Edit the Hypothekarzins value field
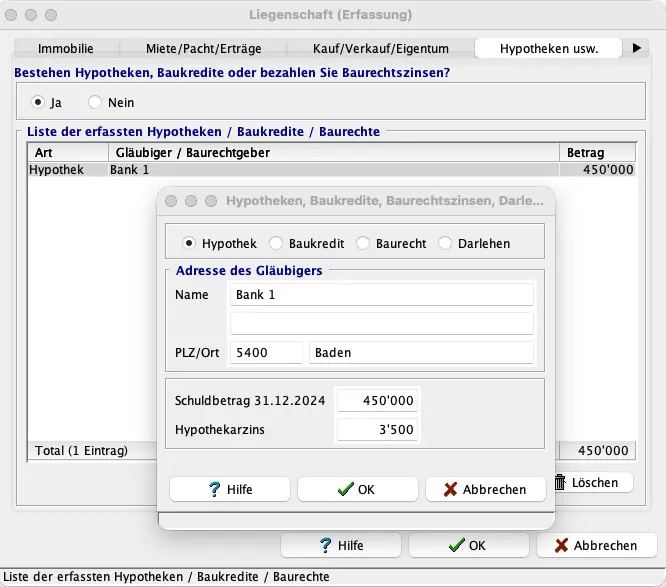 377,430
